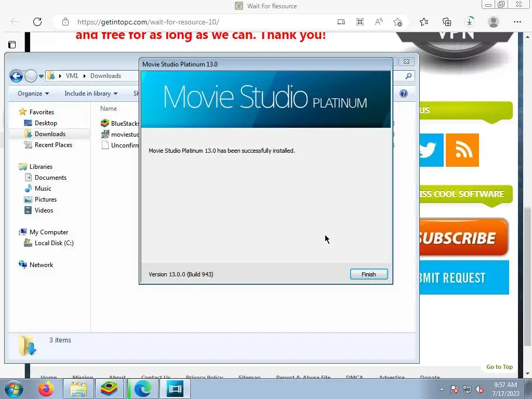This screenshot has height=399, width=532.
Task: Open the Edge Favorites list
Action: coord(424,22)
